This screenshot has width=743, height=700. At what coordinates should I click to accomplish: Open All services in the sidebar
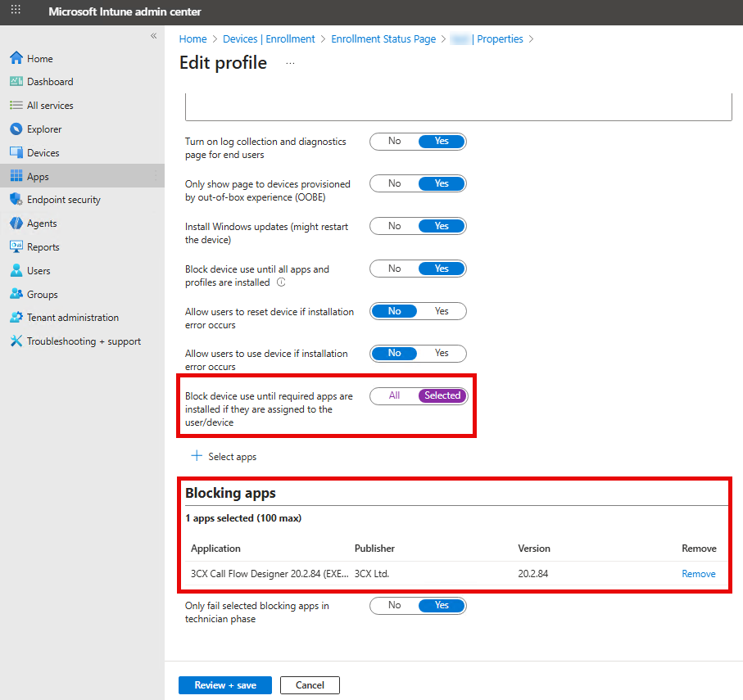[49, 106]
